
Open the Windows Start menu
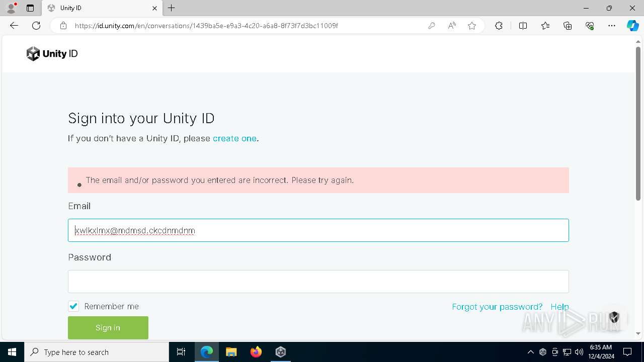(12, 352)
